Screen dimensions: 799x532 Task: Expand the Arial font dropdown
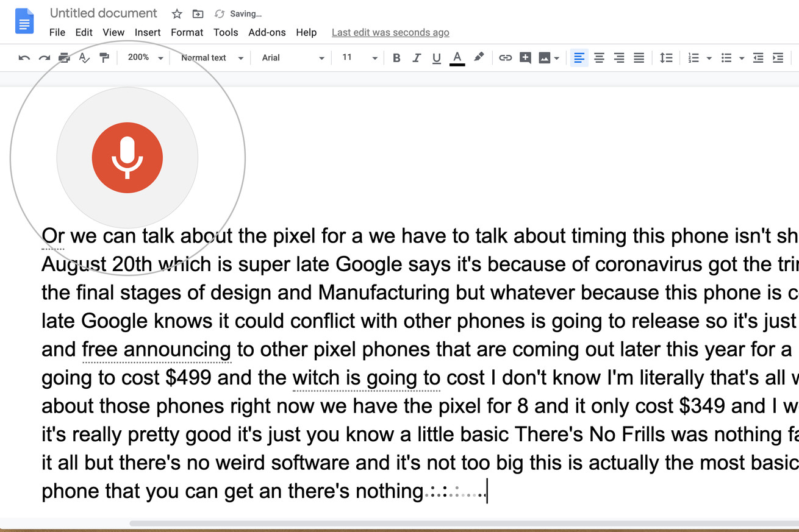(x=293, y=58)
